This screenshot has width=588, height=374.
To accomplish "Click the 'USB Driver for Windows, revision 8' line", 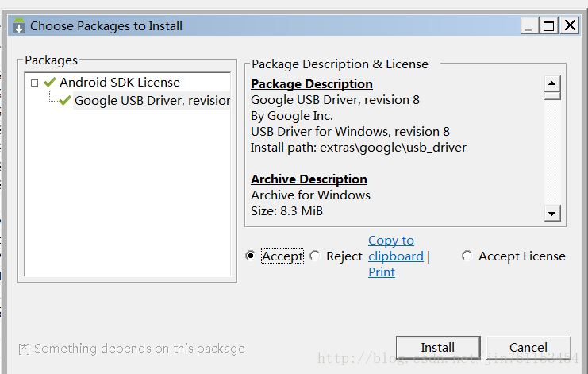I will click(x=350, y=132).
